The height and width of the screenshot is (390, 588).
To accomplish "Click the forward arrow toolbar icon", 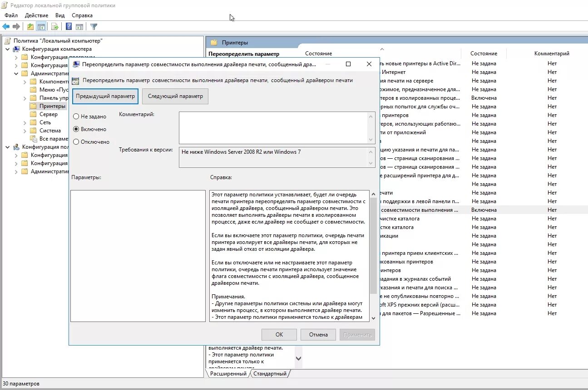I will (x=16, y=27).
